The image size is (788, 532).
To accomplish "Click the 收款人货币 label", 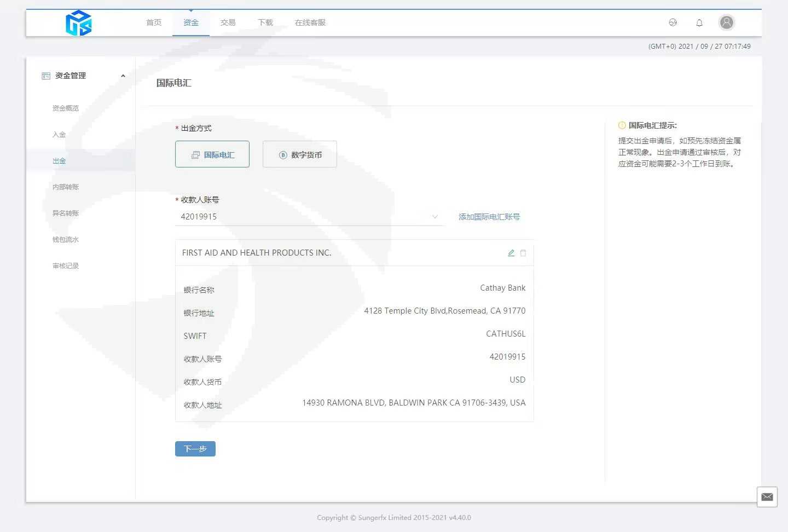I will 202,382.
